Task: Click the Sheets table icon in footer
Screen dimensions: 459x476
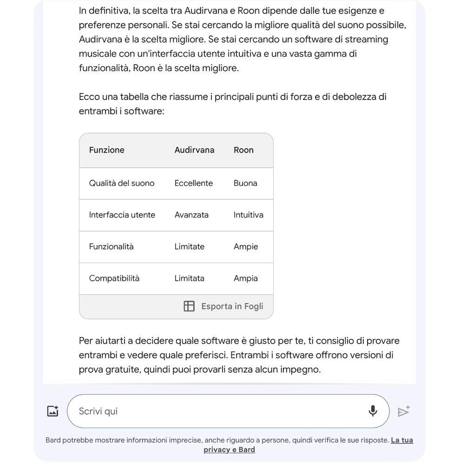Action: 189,306
